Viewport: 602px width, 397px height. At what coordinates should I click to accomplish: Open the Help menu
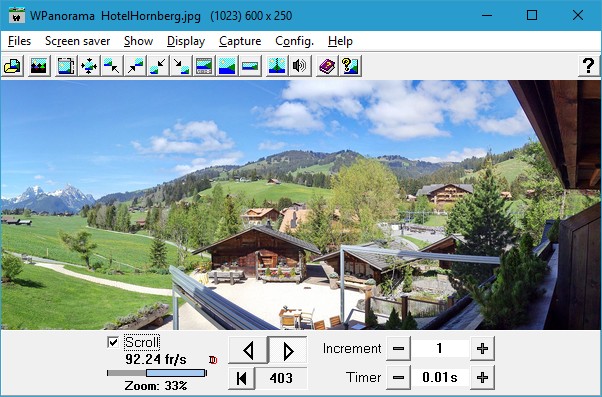tap(340, 41)
